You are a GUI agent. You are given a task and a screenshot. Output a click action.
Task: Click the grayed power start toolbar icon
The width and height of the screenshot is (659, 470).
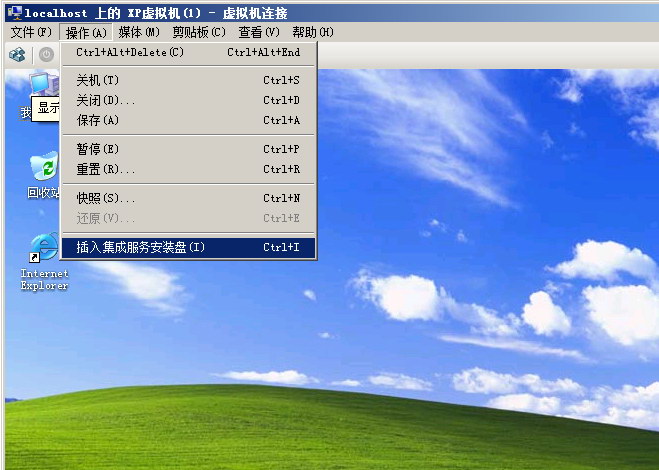(x=46, y=55)
